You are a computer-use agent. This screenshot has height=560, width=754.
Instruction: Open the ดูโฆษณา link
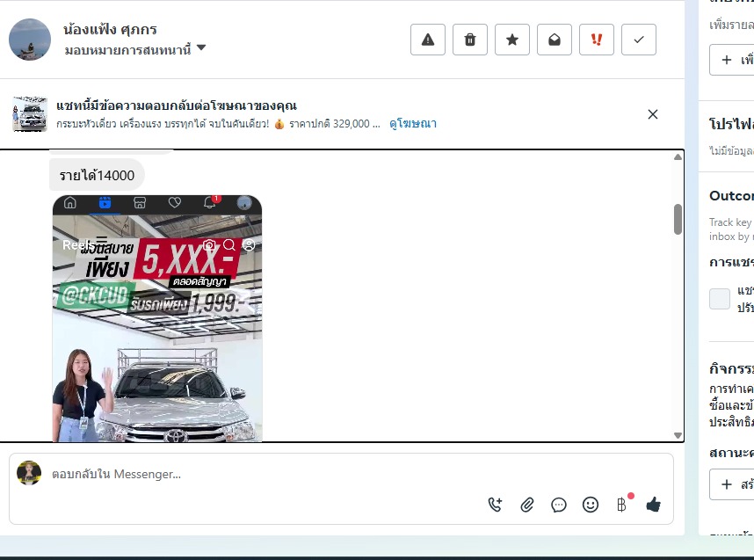pyautogui.click(x=412, y=124)
